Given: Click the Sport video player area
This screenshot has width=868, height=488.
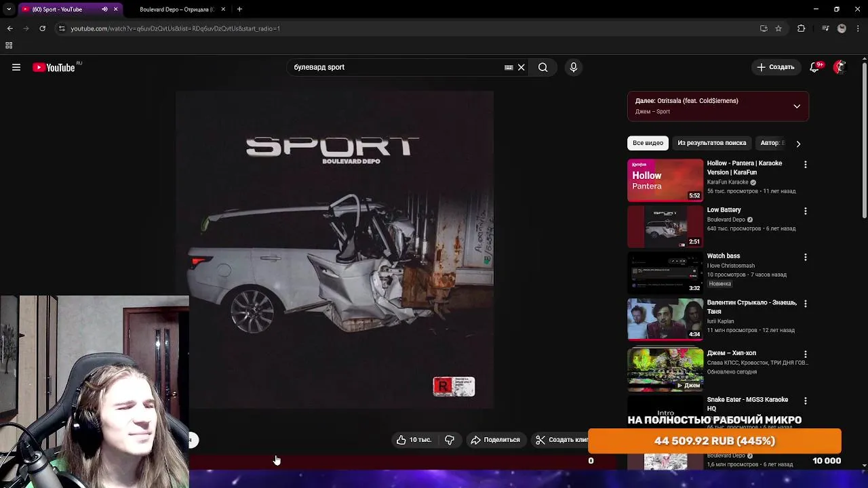Looking at the screenshot, I should point(334,249).
